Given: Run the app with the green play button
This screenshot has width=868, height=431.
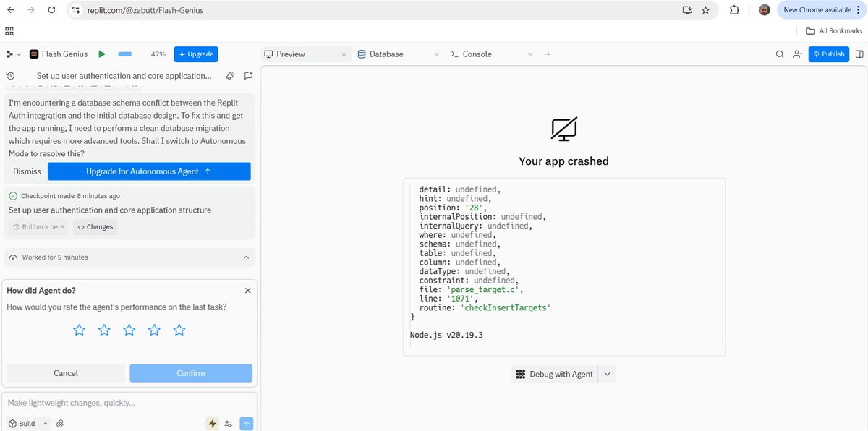Looking at the screenshot, I should tap(102, 54).
